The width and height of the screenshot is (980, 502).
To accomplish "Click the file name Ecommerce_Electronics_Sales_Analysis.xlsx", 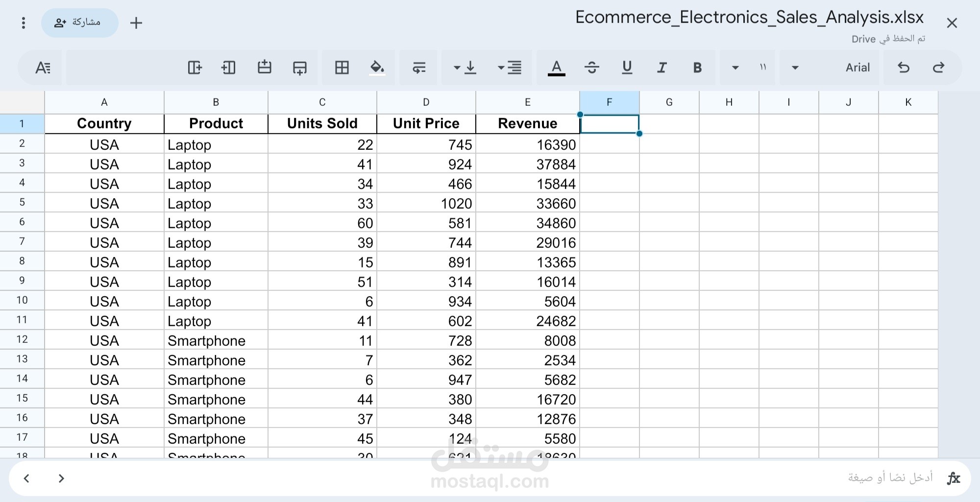I will pos(749,18).
